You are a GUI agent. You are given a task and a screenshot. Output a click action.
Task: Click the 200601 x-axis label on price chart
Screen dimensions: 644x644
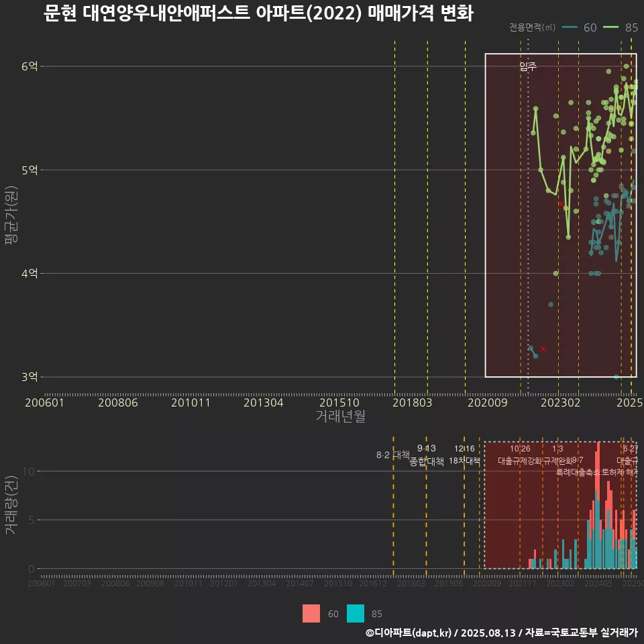click(44, 402)
